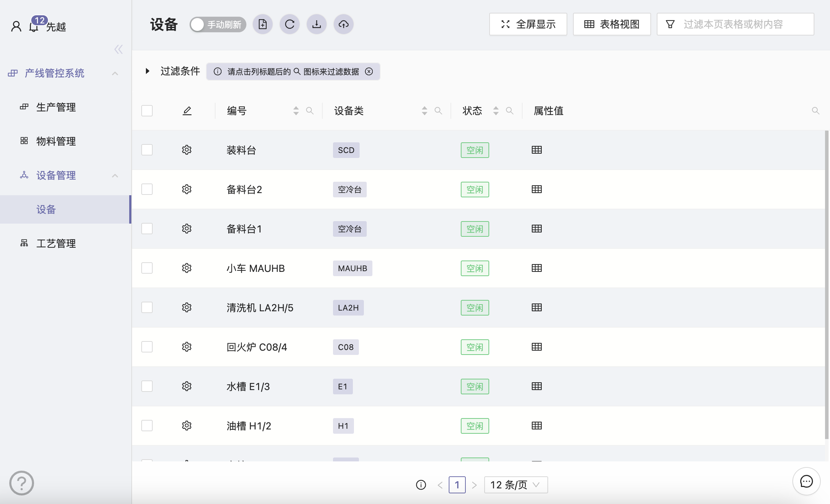Open settings gear for 装料台 row
Viewport: 830px width, 504px height.
187,150
